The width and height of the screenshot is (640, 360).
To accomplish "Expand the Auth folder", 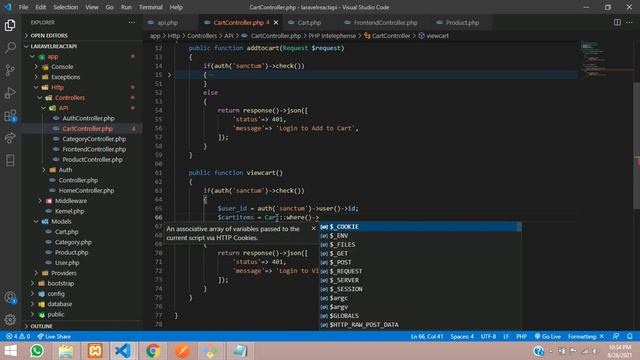I will (82, 170).
